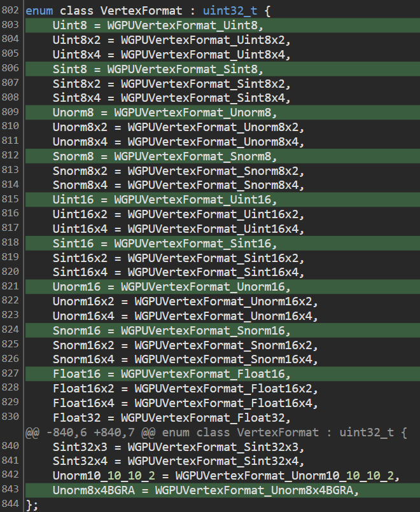This screenshot has width=420, height=512.
Task: Click line number 802 in the gutter
Action: (10, 10)
